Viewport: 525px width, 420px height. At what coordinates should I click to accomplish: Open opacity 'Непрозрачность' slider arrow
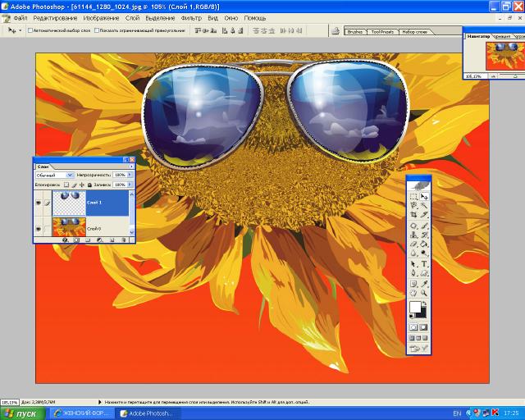(x=130, y=175)
